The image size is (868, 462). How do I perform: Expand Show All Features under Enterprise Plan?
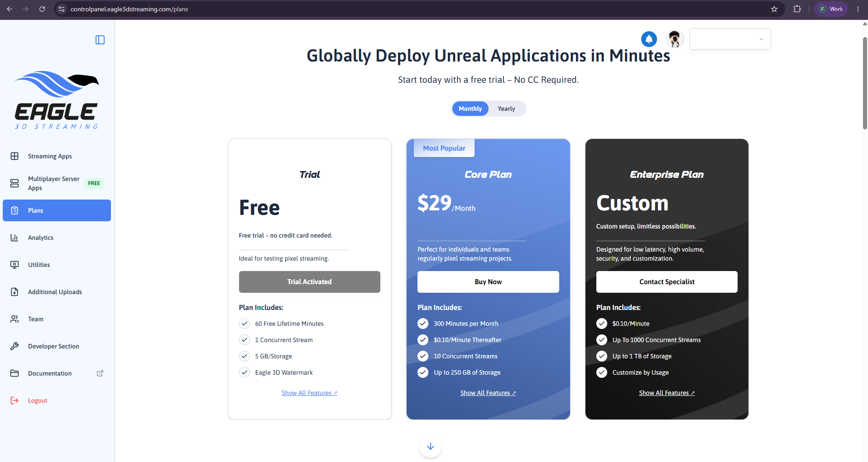coord(667,393)
